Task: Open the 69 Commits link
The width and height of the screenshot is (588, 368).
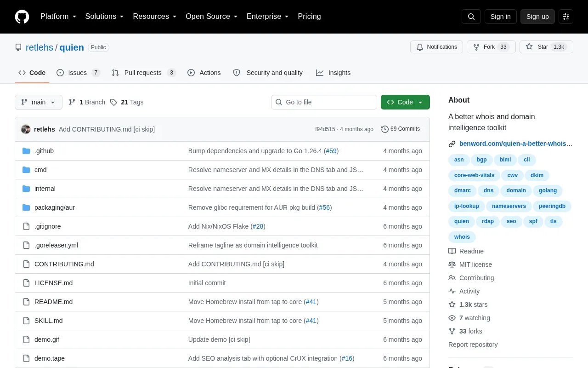Action: pyautogui.click(x=401, y=129)
